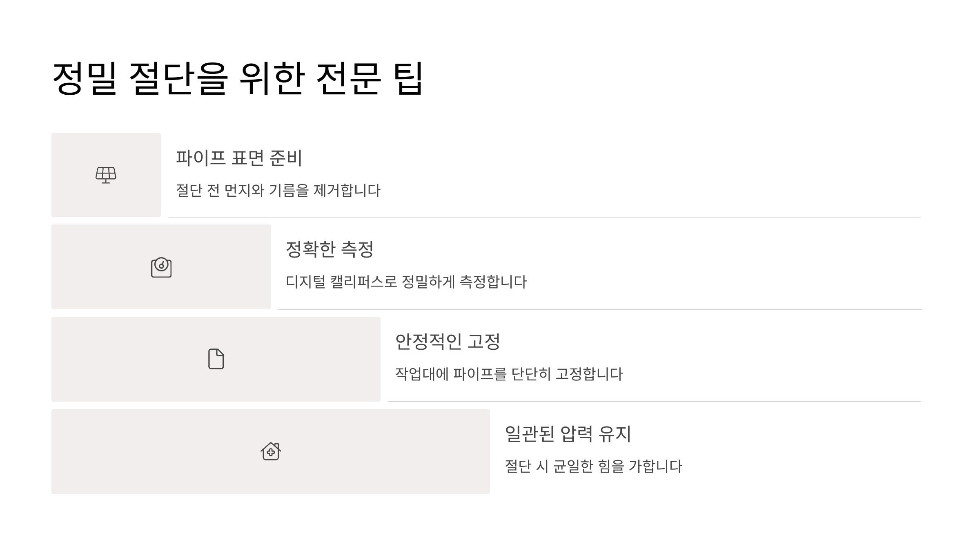The width and height of the screenshot is (980, 551).
Task: Select the widest gray bar beside 일관된 압력 유지
Action: pos(271,451)
